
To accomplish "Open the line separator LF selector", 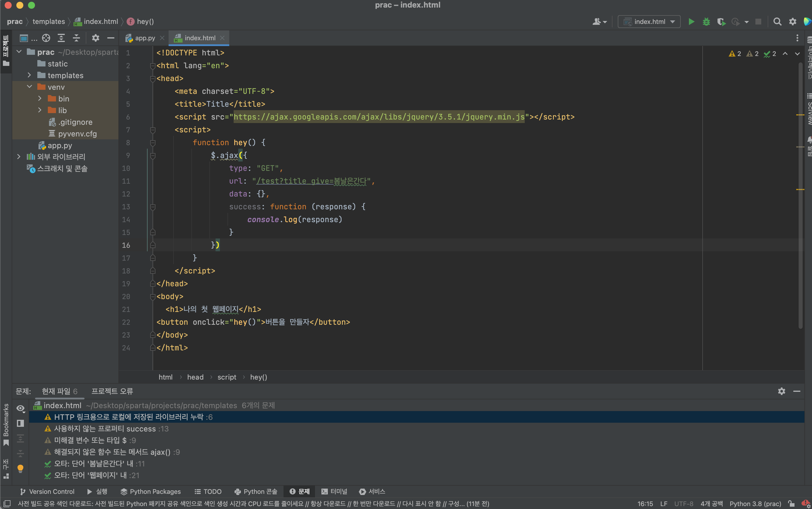I will pos(664,504).
